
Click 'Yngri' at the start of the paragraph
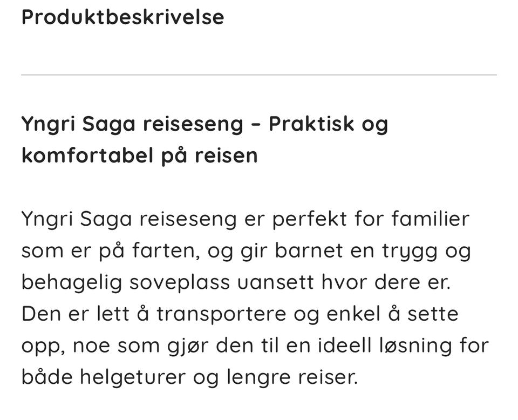click(x=47, y=220)
